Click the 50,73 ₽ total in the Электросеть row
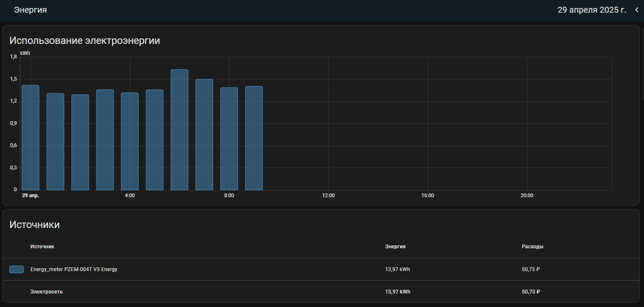This screenshot has width=644, height=307. 531,292
